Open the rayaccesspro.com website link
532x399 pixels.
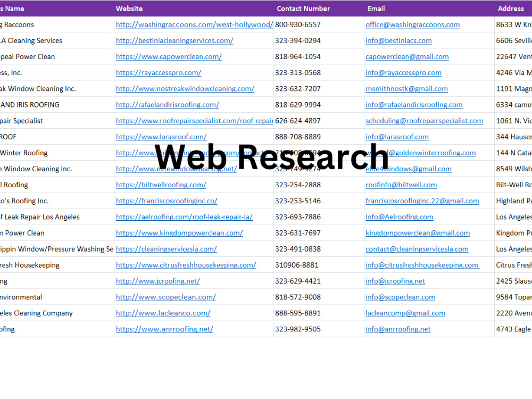[x=159, y=72]
